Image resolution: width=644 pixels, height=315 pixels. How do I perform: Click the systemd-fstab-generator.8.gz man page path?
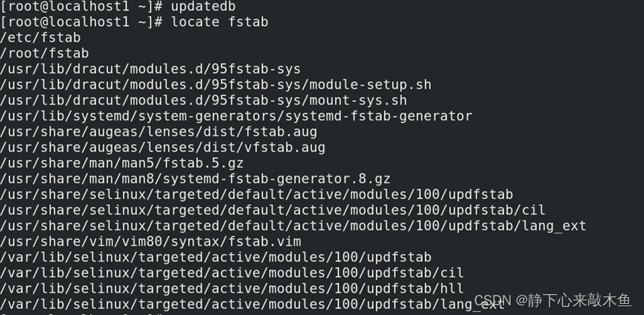pyautogui.click(x=195, y=178)
